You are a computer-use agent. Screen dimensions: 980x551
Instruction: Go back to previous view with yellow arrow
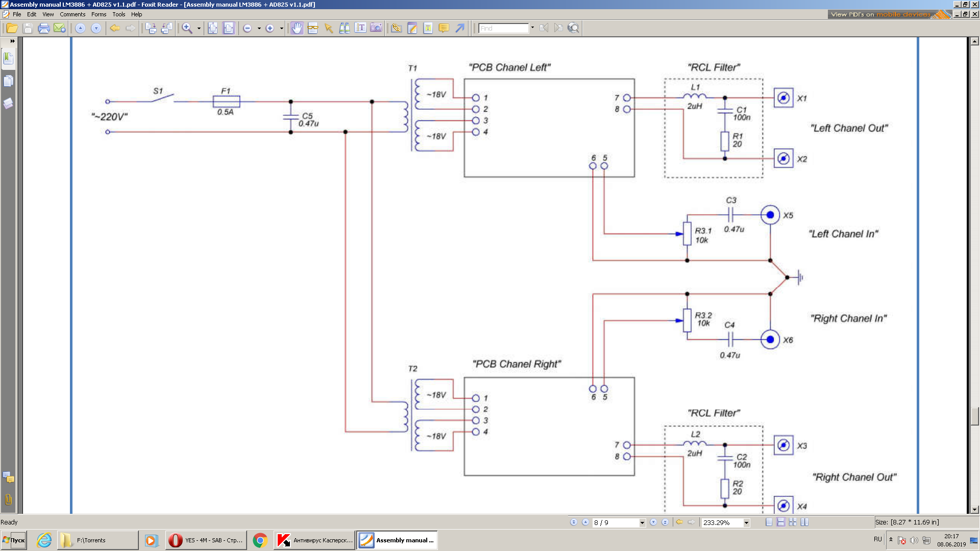115,28
